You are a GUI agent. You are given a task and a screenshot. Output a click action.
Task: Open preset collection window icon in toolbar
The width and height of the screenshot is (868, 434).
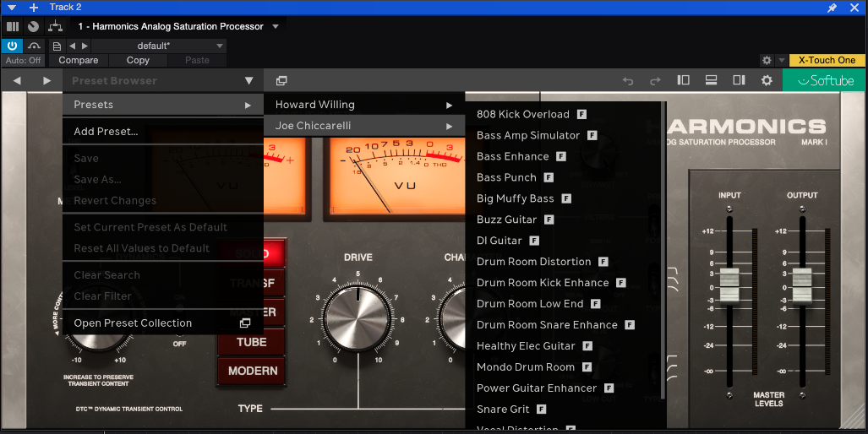(281, 81)
